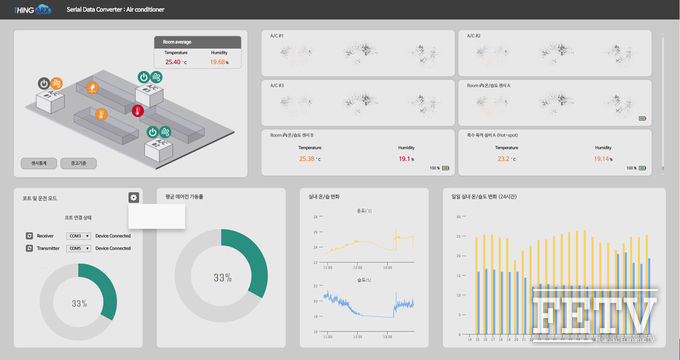Click the 33% donut chart in port panel
This screenshot has width=680, height=360.
tap(78, 302)
